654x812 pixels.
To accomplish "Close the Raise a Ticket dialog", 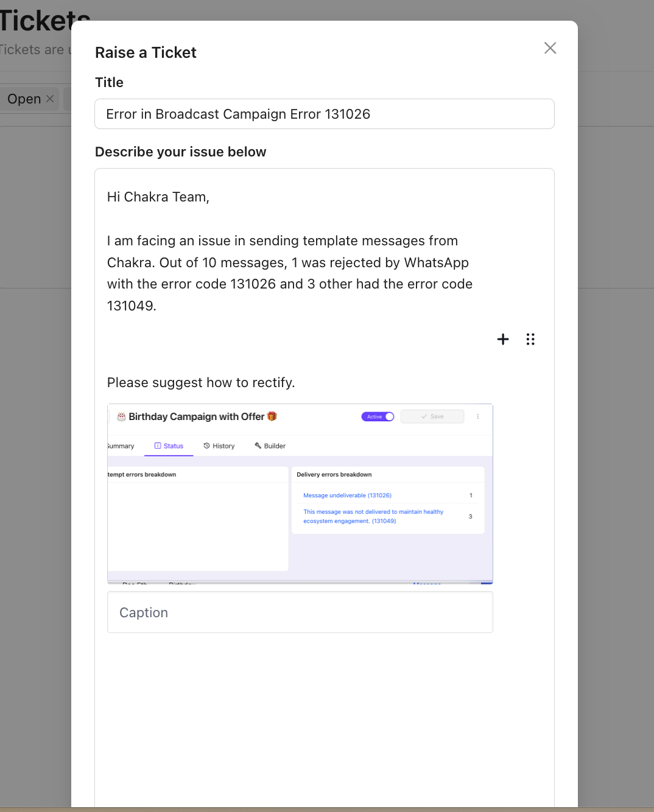I will [550, 48].
